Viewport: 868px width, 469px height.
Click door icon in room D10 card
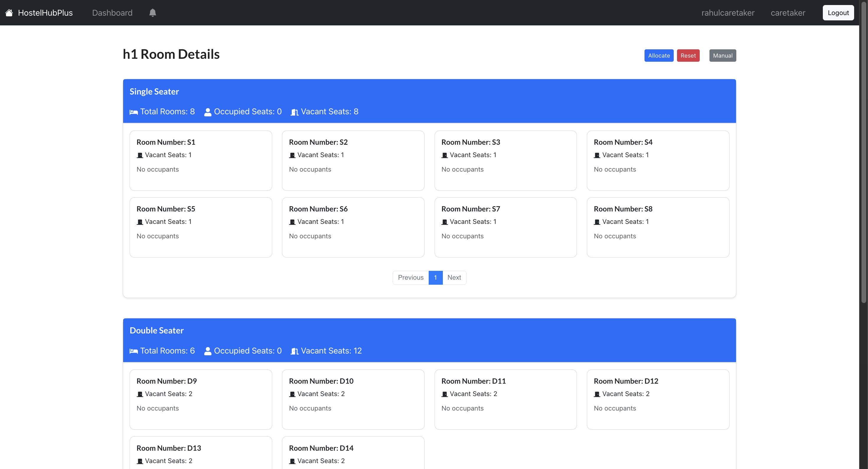coord(292,394)
